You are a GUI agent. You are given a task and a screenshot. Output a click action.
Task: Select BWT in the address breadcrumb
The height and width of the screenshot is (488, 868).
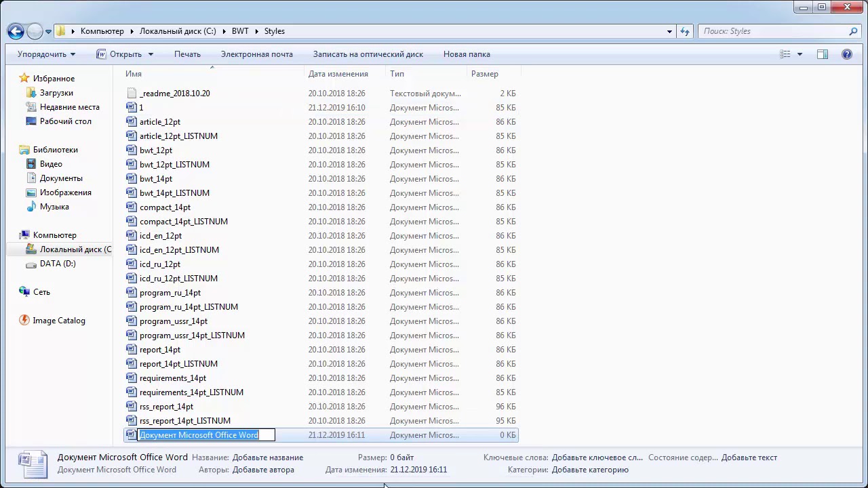tap(240, 31)
